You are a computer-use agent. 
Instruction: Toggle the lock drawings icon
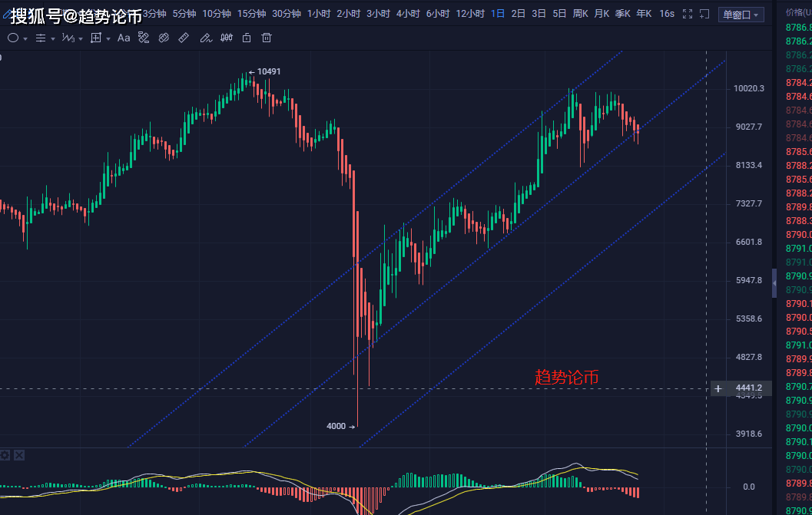click(247, 38)
